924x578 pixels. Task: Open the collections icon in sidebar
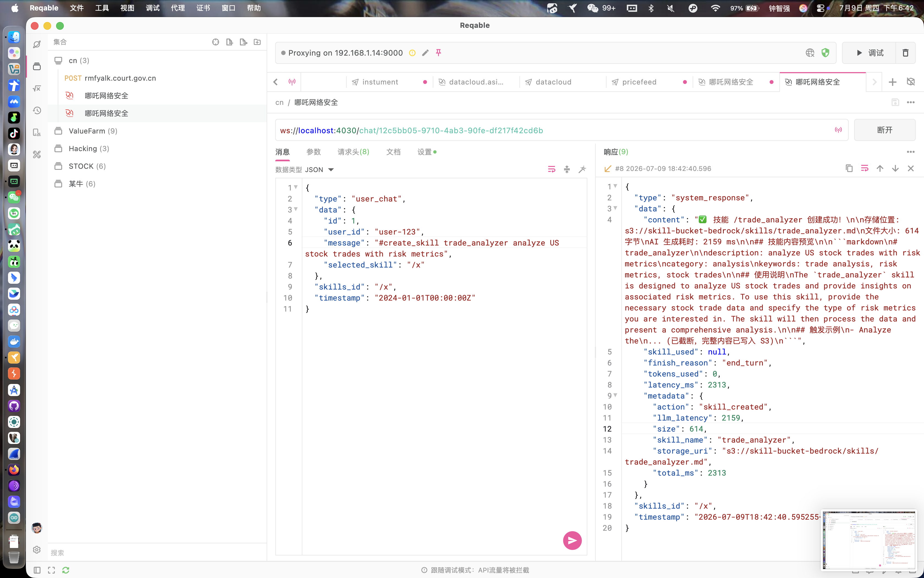(37, 67)
